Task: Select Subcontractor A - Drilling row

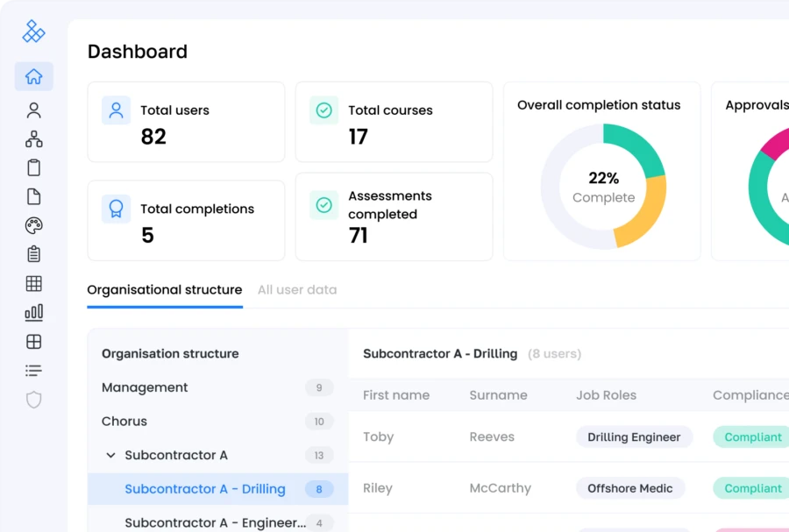Action: click(x=218, y=489)
